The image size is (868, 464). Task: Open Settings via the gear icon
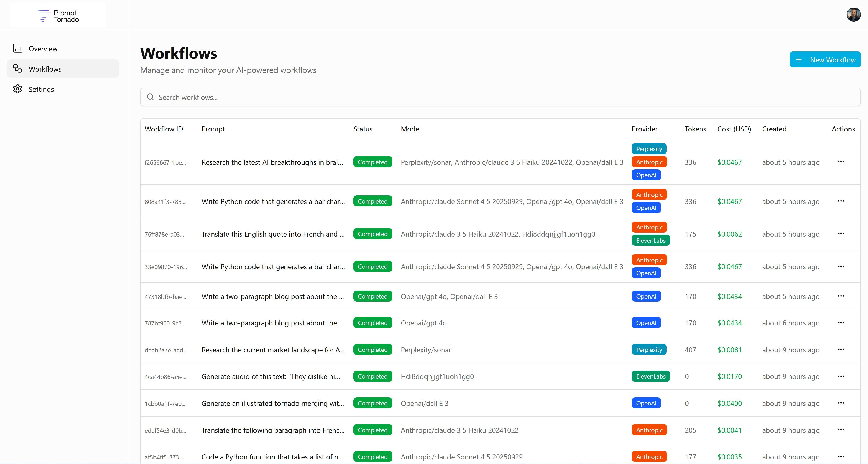[18, 89]
